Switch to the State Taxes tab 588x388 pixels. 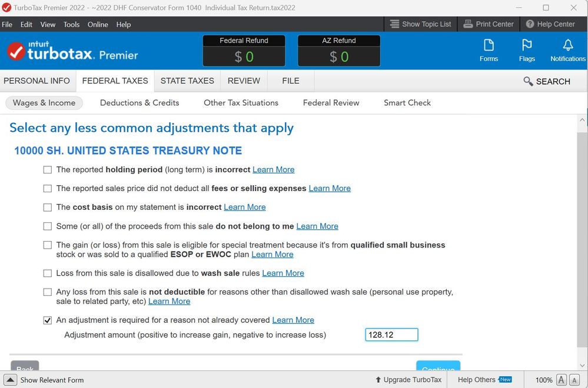188,81
